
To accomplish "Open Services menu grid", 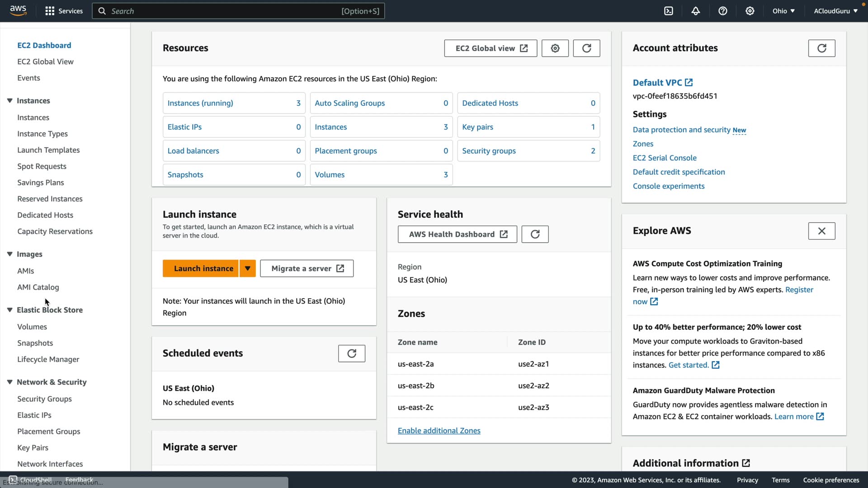I will coord(50,11).
